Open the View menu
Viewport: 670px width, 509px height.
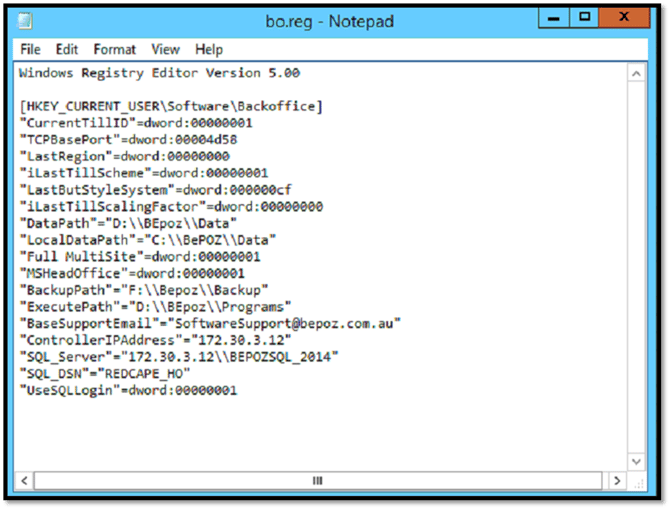coord(165,49)
